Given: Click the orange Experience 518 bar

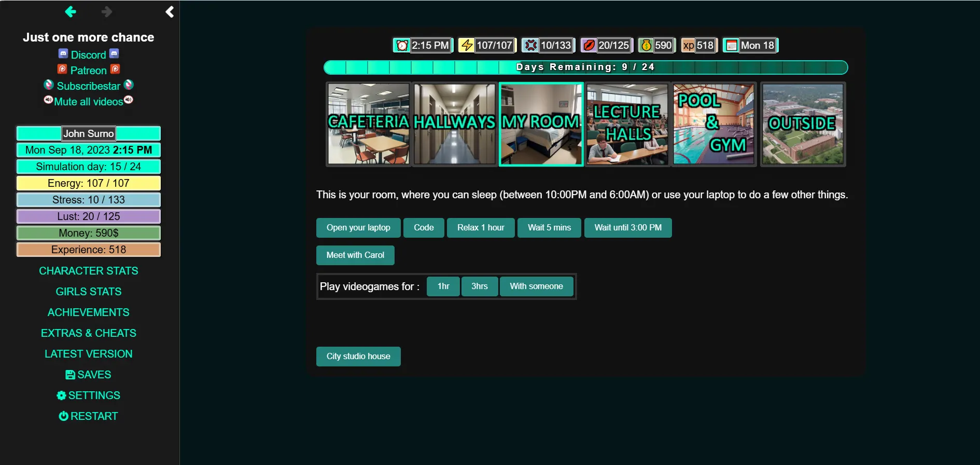Looking at the screenshot, I should pyautogui.click(x=89, y=250).
